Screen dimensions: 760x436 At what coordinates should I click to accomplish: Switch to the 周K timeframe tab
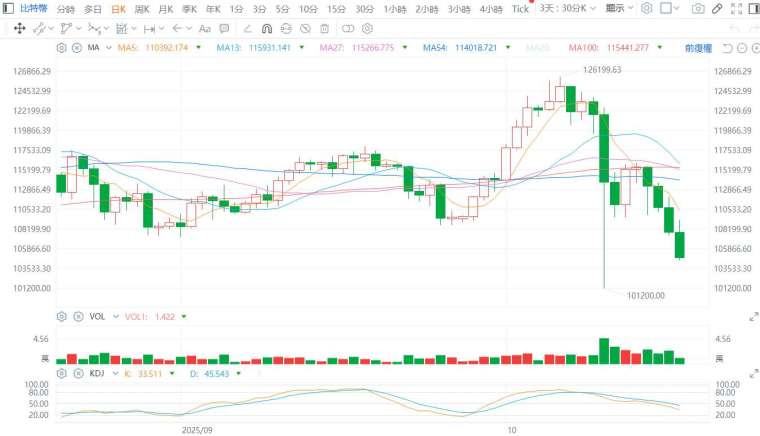click(x=142, y=9)
